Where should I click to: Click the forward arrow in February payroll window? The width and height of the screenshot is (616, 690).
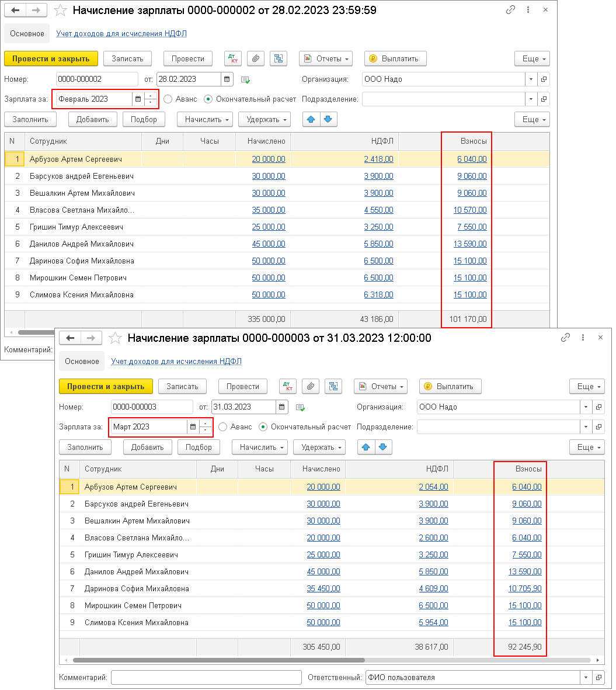[x=37, y=10]
